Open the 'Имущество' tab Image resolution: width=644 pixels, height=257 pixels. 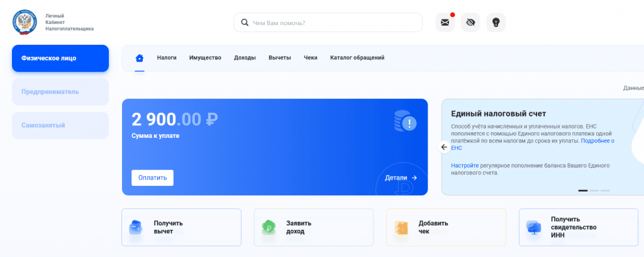tap(205, 58)
